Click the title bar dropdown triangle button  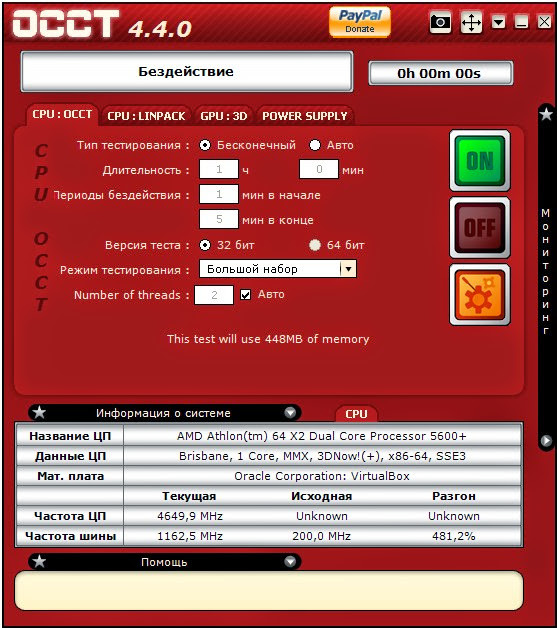coord(499,22)
